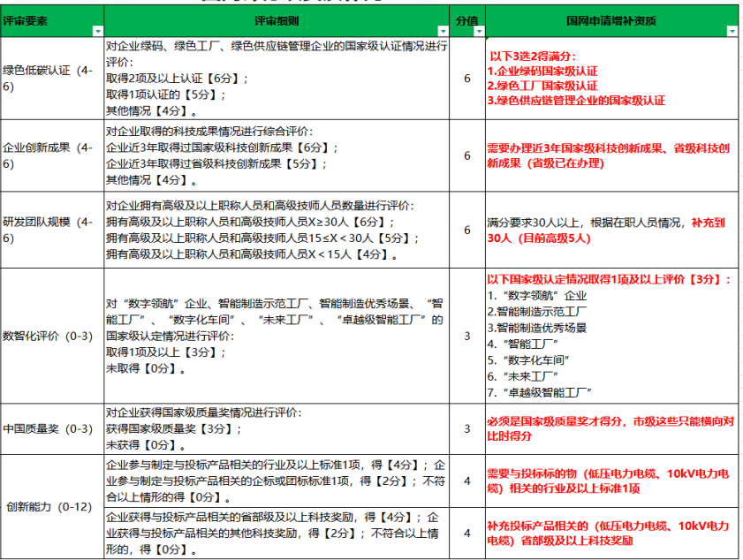Select the 中国质量奖 (0-3) cell

[51, 428]
